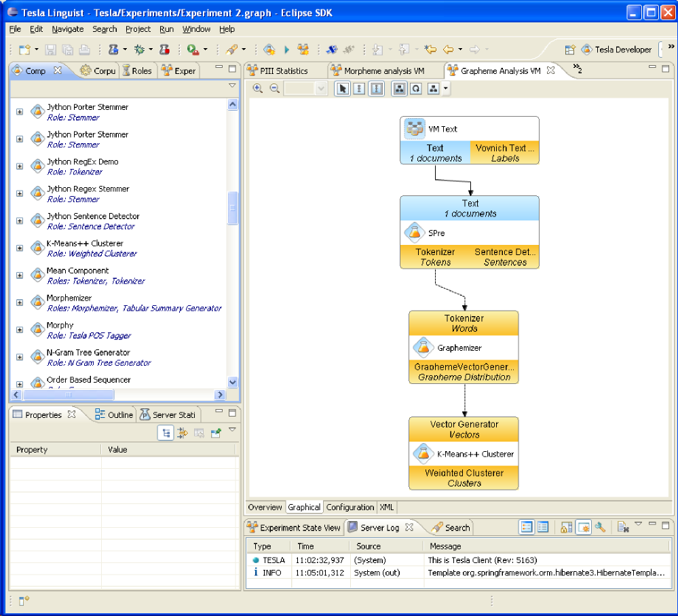Click the Graphemizer flask icon in graph
This screenshot has width=678, height=616.
pyautogui.click(x=423, y=347)
